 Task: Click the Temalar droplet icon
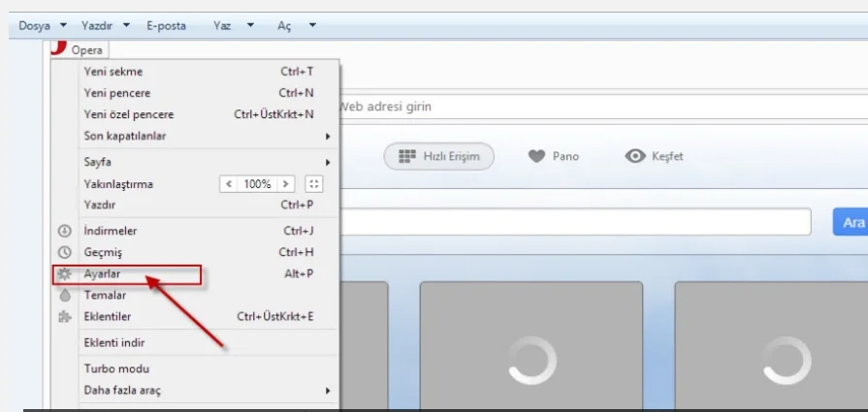click(65, 296)
